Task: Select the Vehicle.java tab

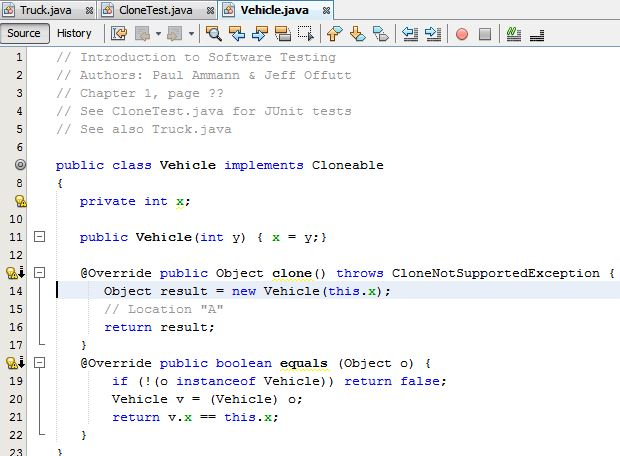Action: [x=274, y=10]
